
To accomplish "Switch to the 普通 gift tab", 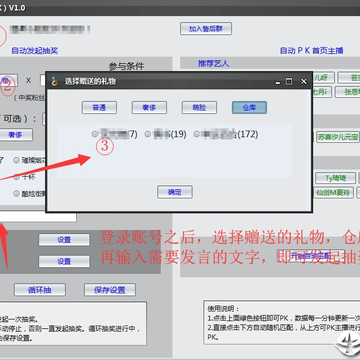I will [99, 108].
